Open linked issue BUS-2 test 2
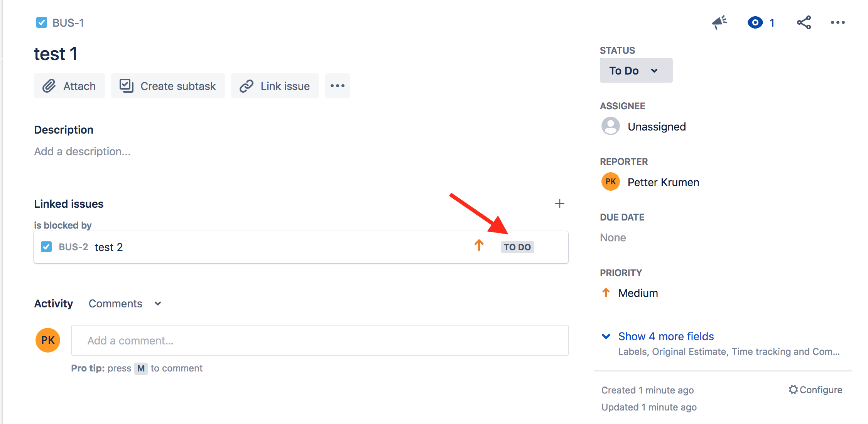The height and width of the screenshot is (424, 868). pyautogui.click(x=108, y=247)
